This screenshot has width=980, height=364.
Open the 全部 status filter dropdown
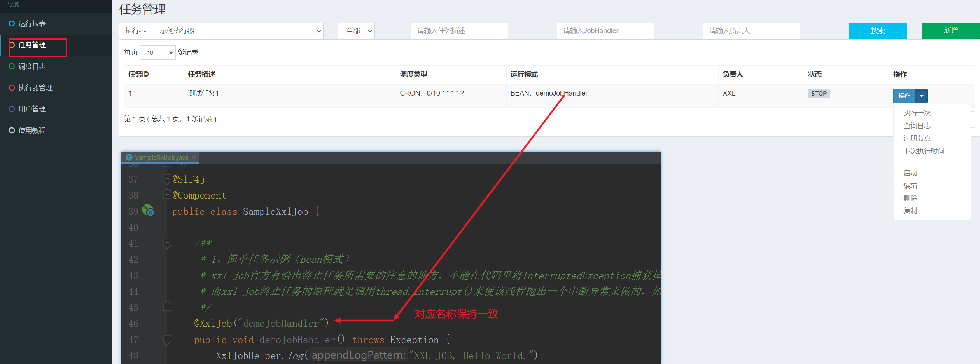pos(356,31)
